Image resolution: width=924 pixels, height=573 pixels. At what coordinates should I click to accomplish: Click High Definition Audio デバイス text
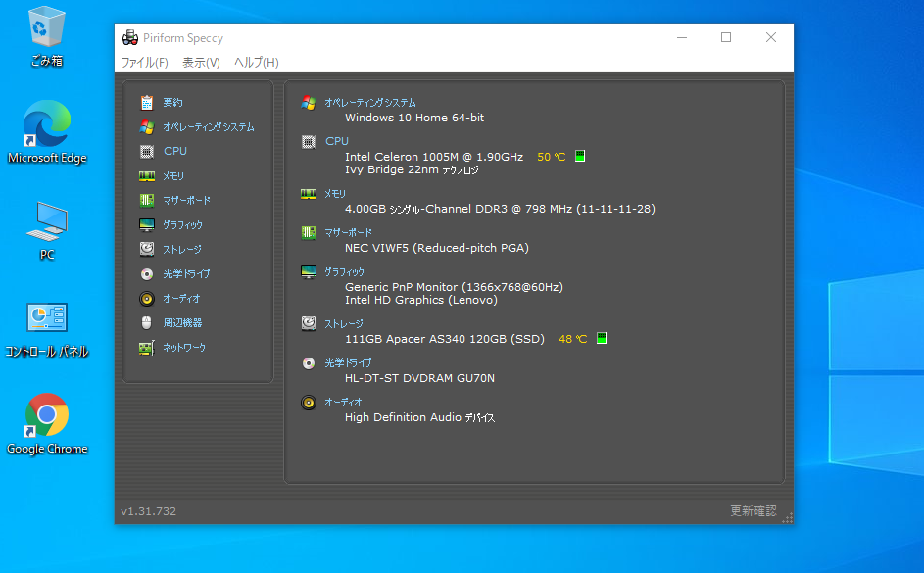coord(419,417)
